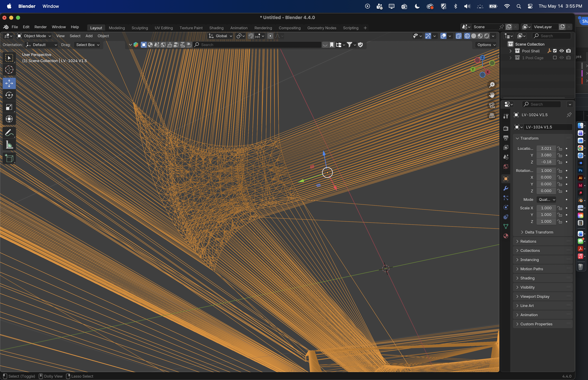Toggle X-Ray display in viewport header

(459, 36)
